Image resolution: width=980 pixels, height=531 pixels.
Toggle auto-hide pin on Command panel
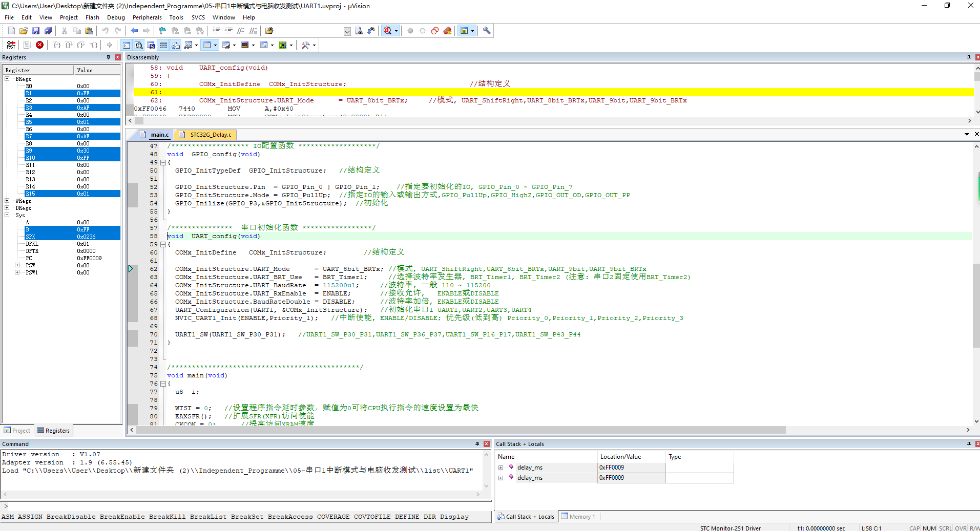pos(477,444)
